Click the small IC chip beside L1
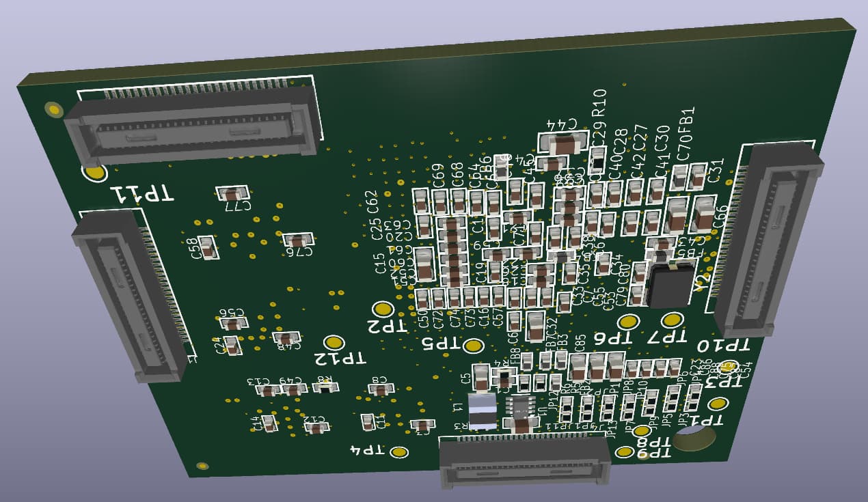868x502 pixels. (x=521, y=406)
